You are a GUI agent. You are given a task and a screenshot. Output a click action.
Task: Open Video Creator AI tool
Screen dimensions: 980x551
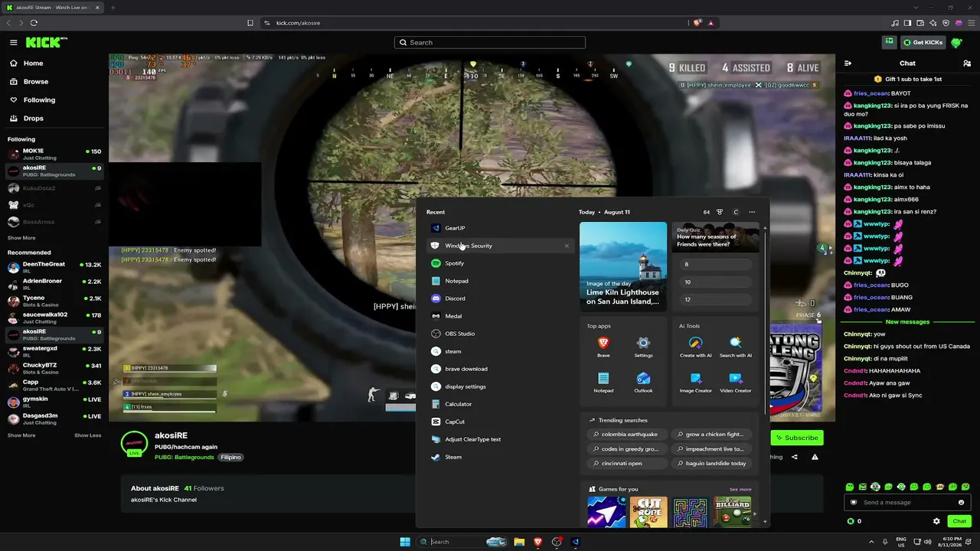pos(736,382)
